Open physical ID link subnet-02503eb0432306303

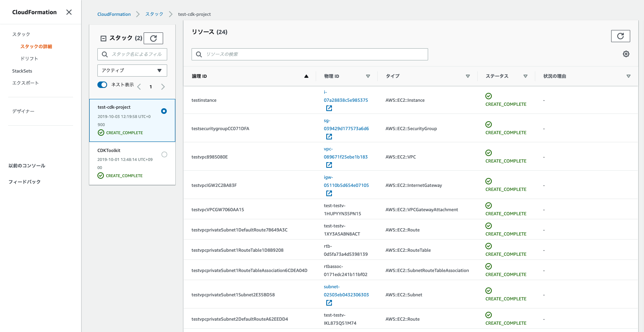(x=346, y=291)
